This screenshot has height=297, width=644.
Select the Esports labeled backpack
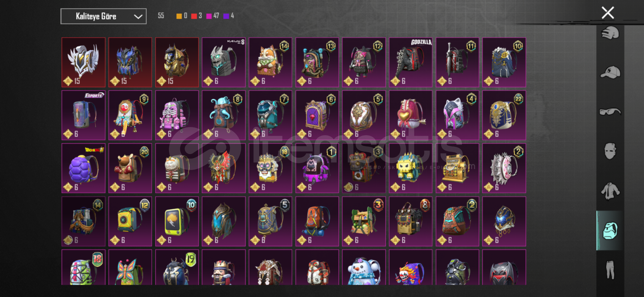tap(83, 115)
